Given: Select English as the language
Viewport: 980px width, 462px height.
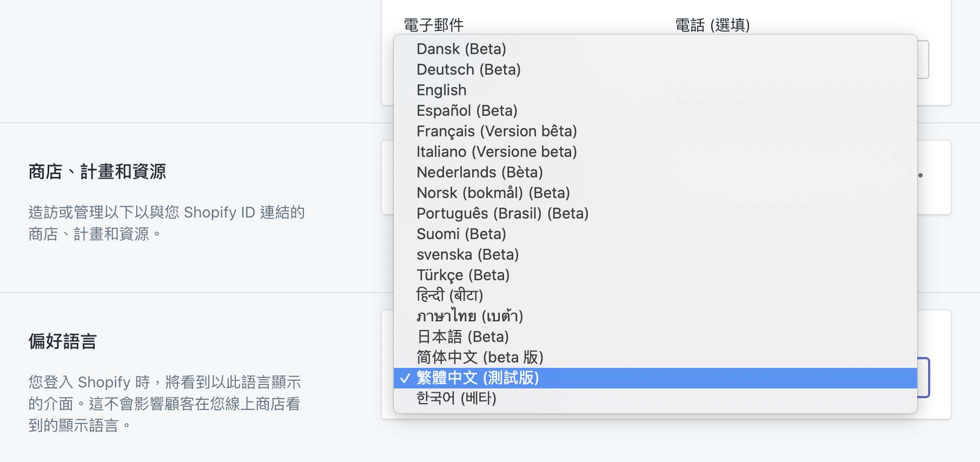Looking at the screenshot, I should [x=441, y=90].
